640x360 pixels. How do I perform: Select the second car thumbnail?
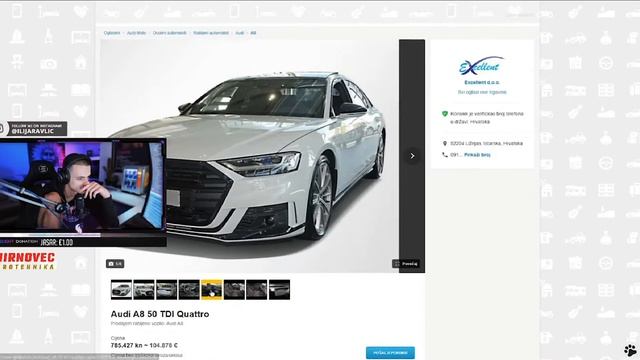click(144, 290)
